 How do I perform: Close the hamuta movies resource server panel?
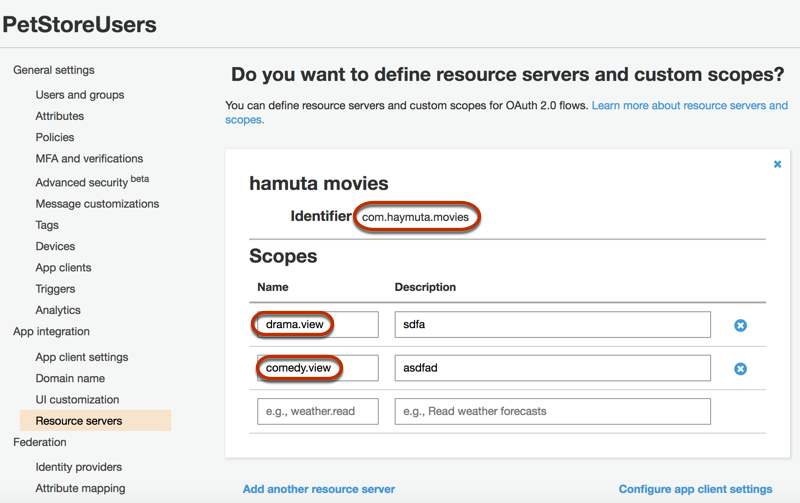pos(777,164)
